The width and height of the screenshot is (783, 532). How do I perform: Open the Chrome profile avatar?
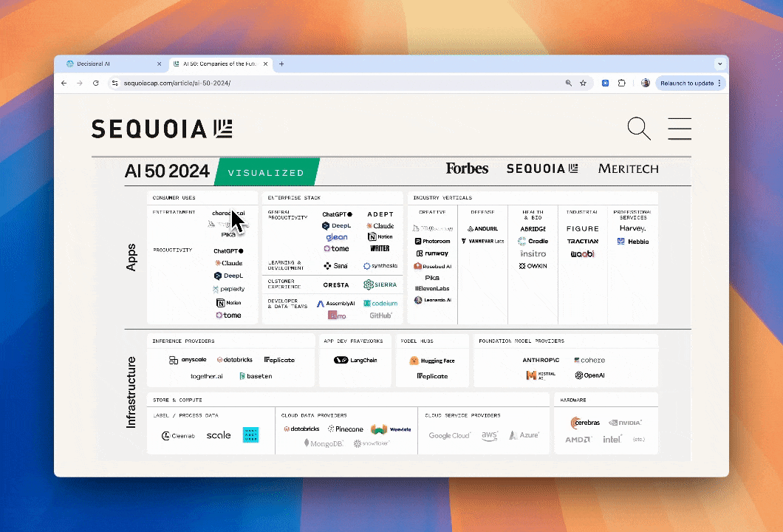[x=645, y=83]
